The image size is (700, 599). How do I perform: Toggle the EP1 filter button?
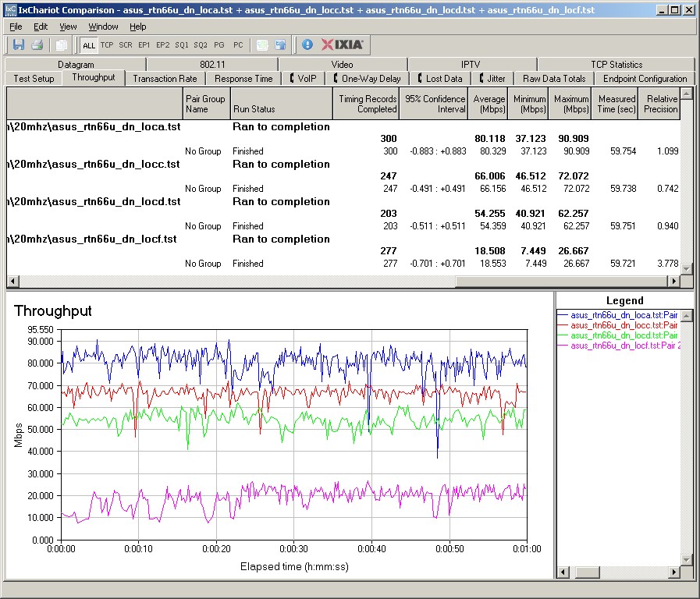(144, 45)
